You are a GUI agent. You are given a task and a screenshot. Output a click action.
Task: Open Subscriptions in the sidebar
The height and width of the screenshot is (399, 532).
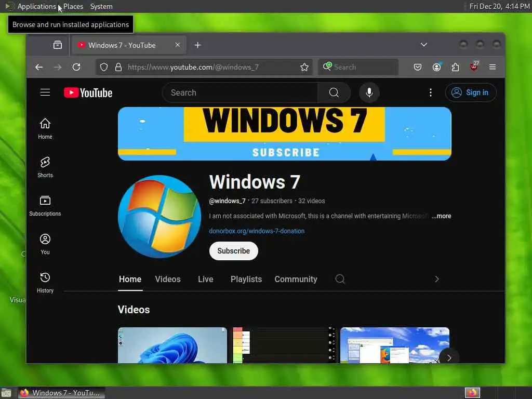pos(45,206)
